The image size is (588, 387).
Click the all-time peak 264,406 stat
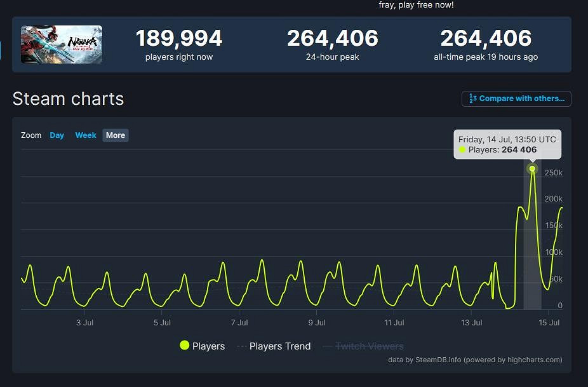(x=485, y=39)
